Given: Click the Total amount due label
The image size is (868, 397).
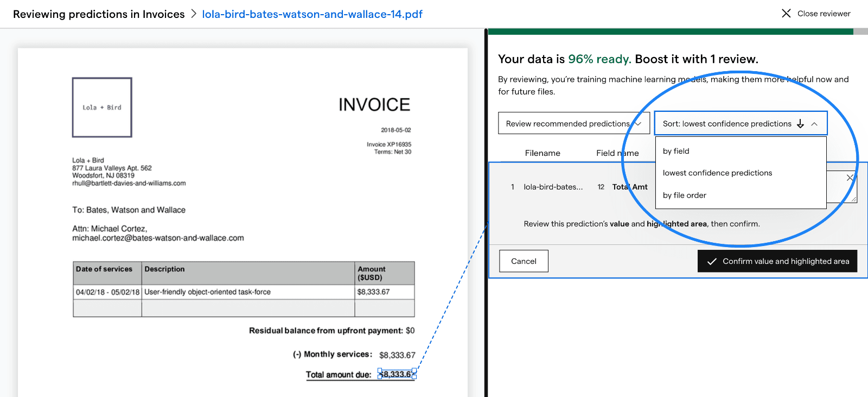Looking at the screenshot, I should click(339, 375).
